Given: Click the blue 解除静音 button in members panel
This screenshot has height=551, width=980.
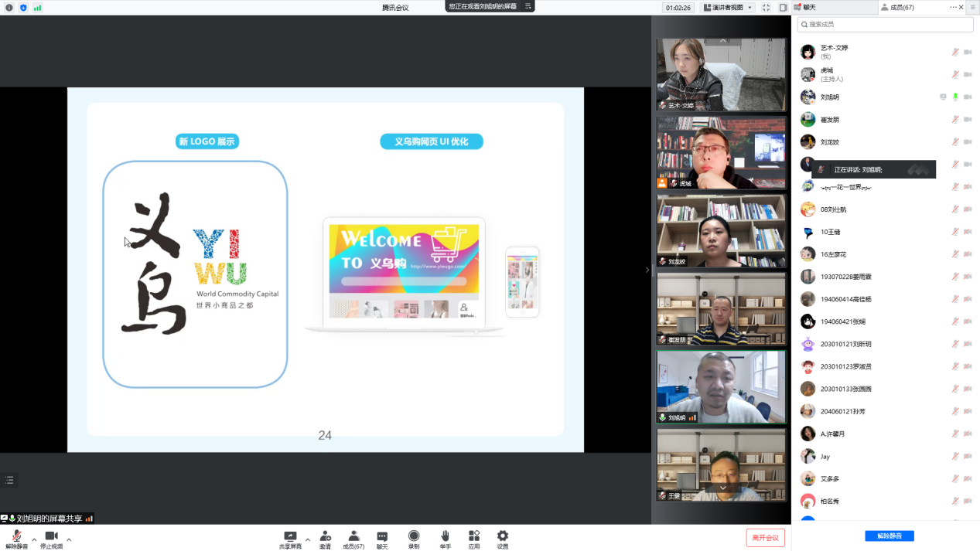Looking at the screenshot, I should click(889, 536).
